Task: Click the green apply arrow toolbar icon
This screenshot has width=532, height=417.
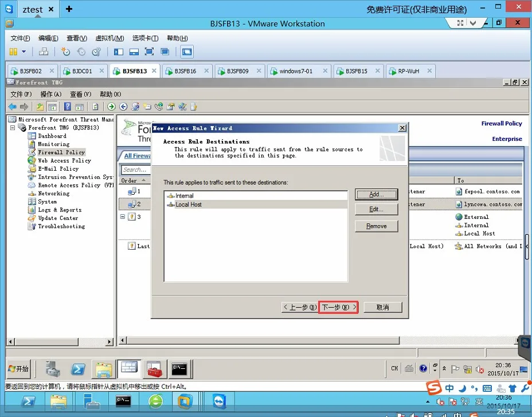Action: click(111, 107)
